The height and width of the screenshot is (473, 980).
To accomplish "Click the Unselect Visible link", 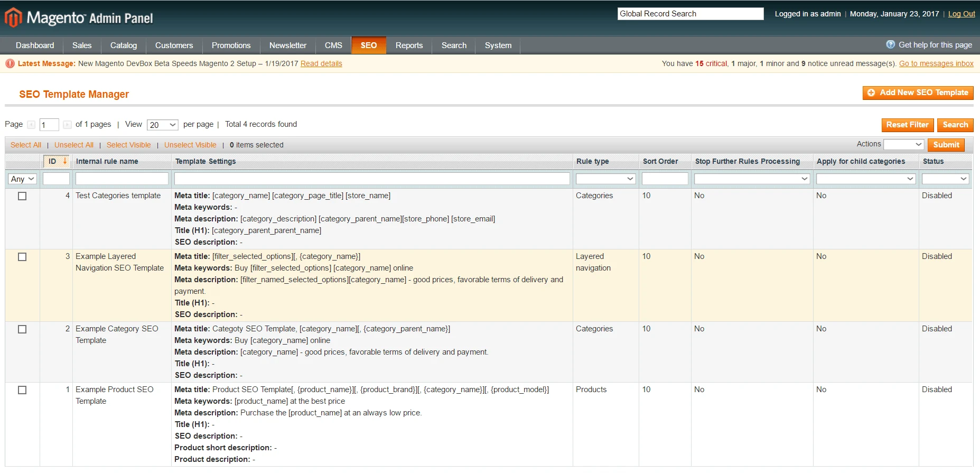I will 190,145.
